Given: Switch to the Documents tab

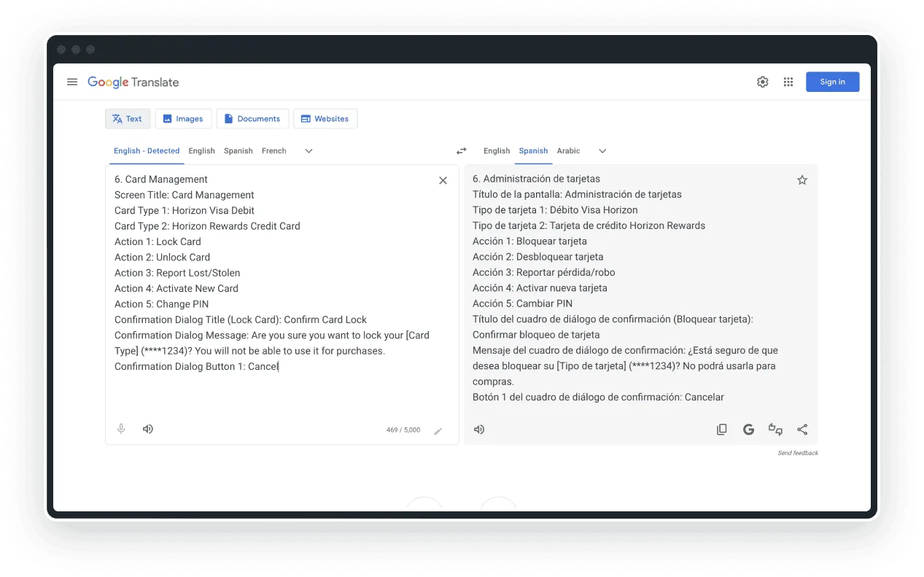Looking at the screenshot, I should (x=252, y=118).
